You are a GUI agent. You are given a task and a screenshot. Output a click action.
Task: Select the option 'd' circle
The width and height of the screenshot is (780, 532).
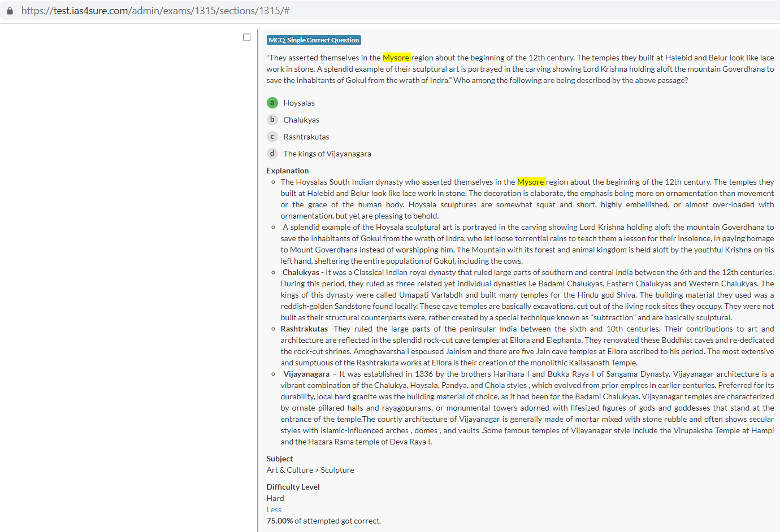(x=272, y=154)
